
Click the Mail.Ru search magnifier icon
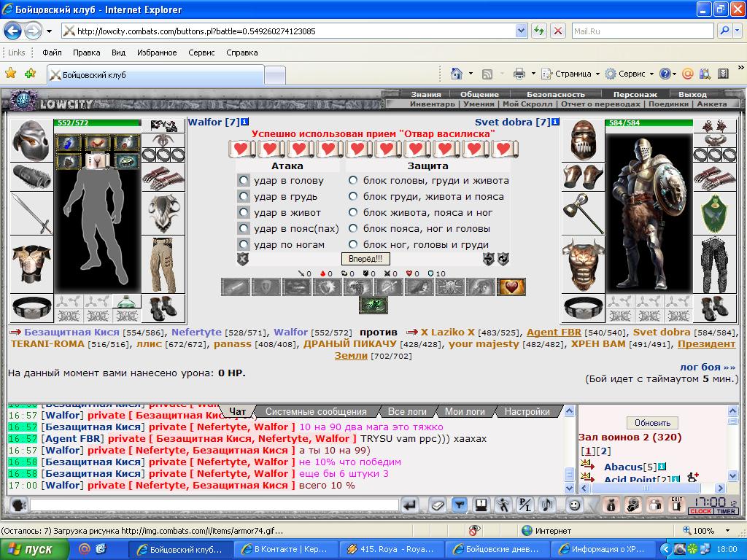point(724,31)
